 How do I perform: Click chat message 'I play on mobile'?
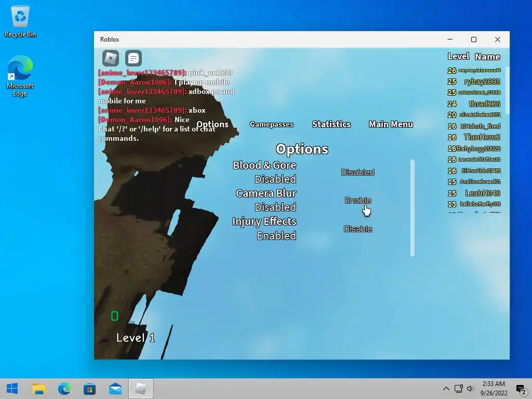[202, 82]
